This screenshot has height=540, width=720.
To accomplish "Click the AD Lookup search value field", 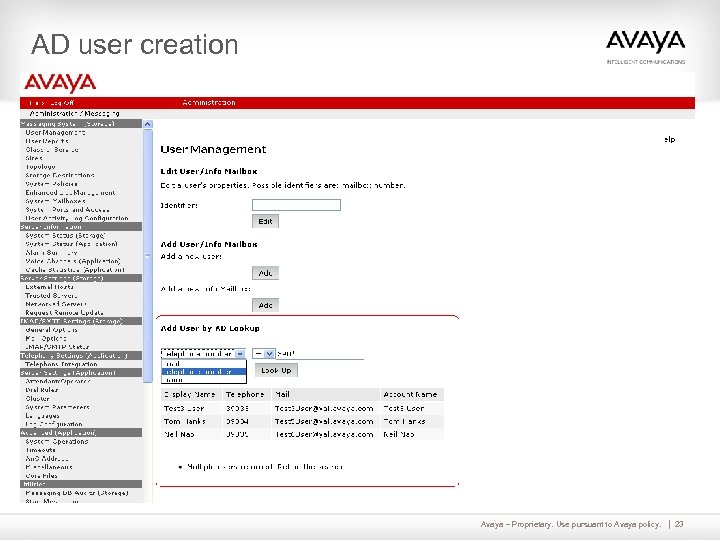I will click(x=320, y=354).
